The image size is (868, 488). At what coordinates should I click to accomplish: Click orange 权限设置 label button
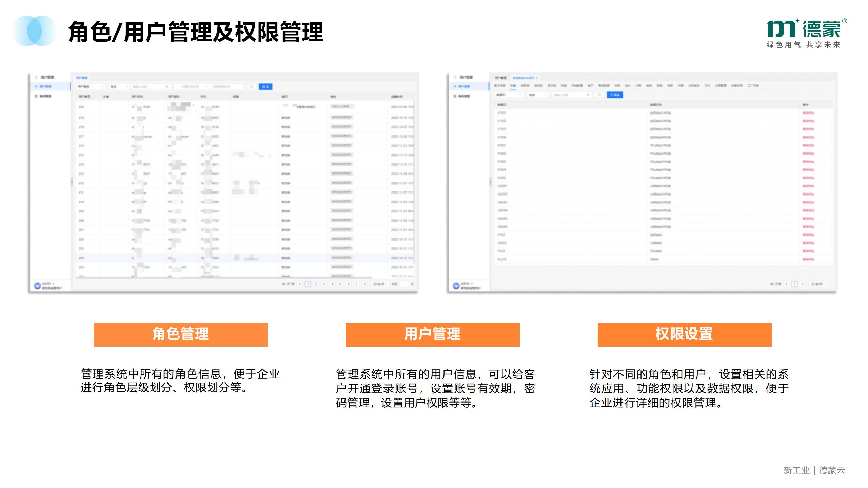click(685, 334)
